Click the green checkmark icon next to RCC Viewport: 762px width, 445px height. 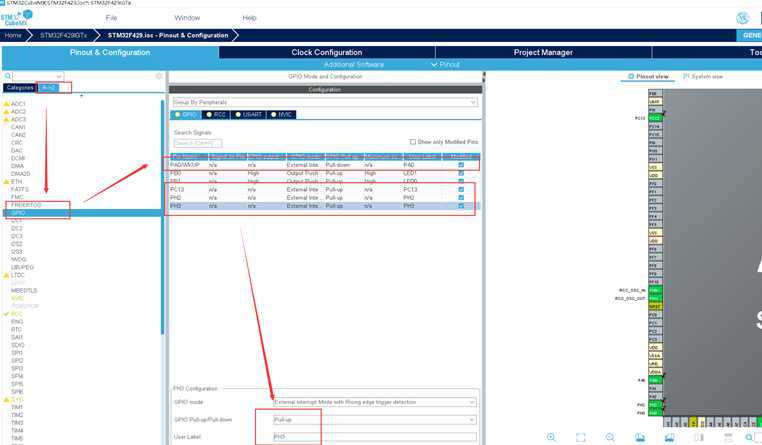pyautogui.click(x=6, y=314)
